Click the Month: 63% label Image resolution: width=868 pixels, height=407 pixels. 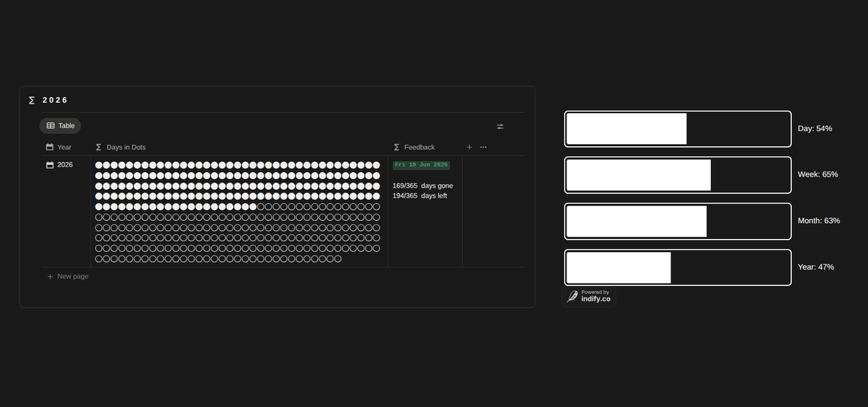coord(819,220)
